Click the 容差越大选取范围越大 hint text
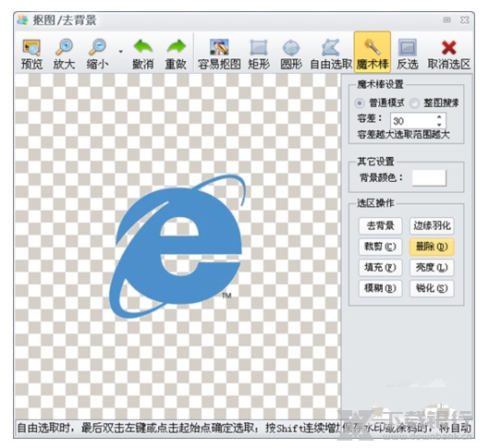489x448 pixels. coord(403,135)
